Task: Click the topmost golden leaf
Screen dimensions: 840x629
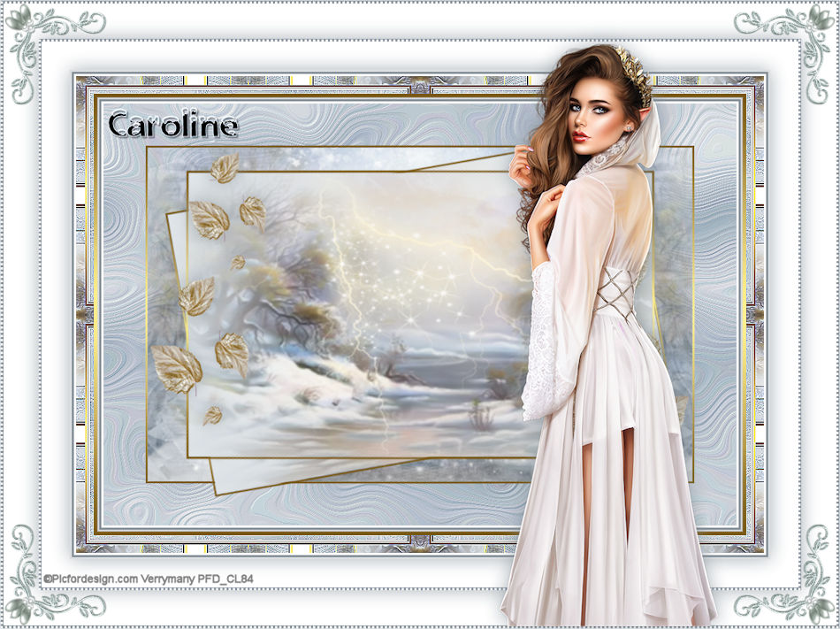Action: [x=225, y=168]
